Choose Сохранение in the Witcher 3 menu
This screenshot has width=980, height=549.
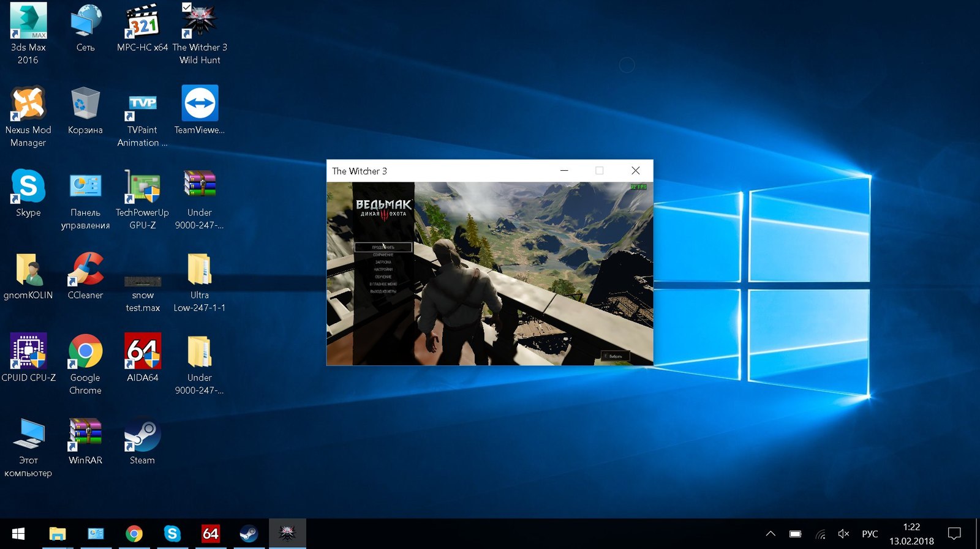tap(383, 255)
